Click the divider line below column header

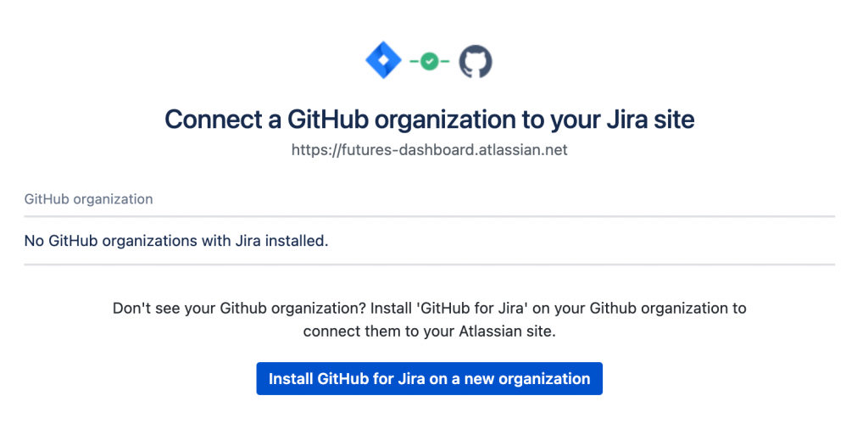click(429, 216)
